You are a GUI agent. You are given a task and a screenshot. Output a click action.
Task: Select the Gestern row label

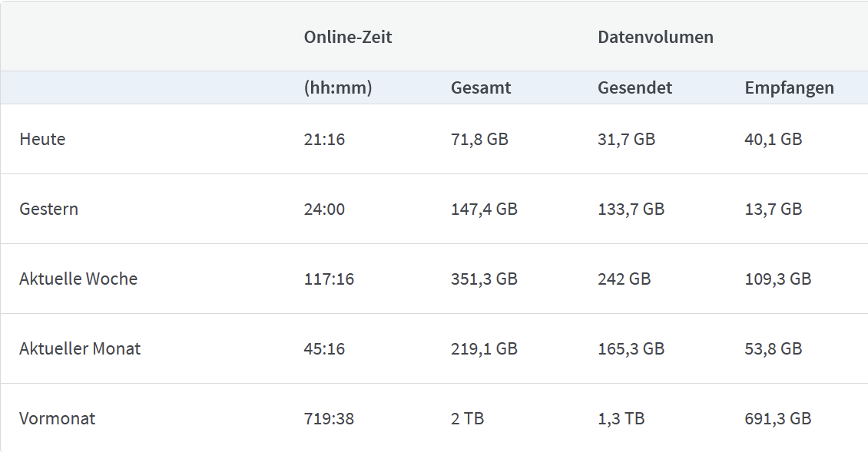[49, 209]
